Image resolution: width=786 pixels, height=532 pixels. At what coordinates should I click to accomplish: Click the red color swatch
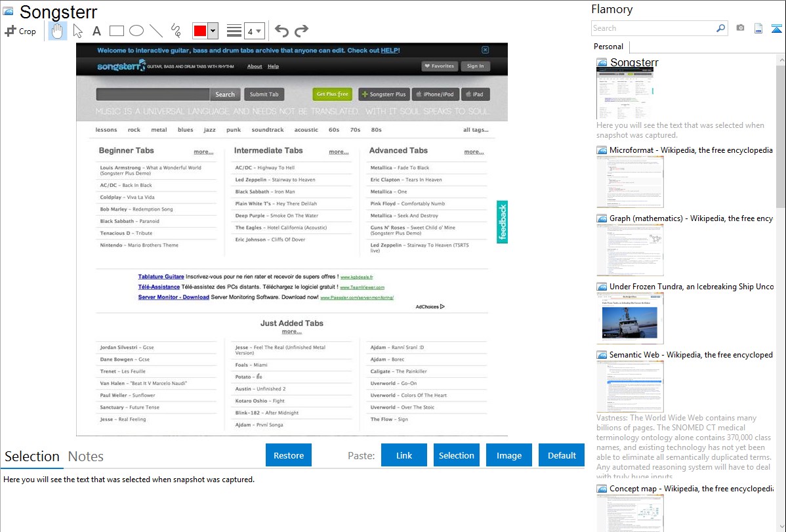point(200,31)
